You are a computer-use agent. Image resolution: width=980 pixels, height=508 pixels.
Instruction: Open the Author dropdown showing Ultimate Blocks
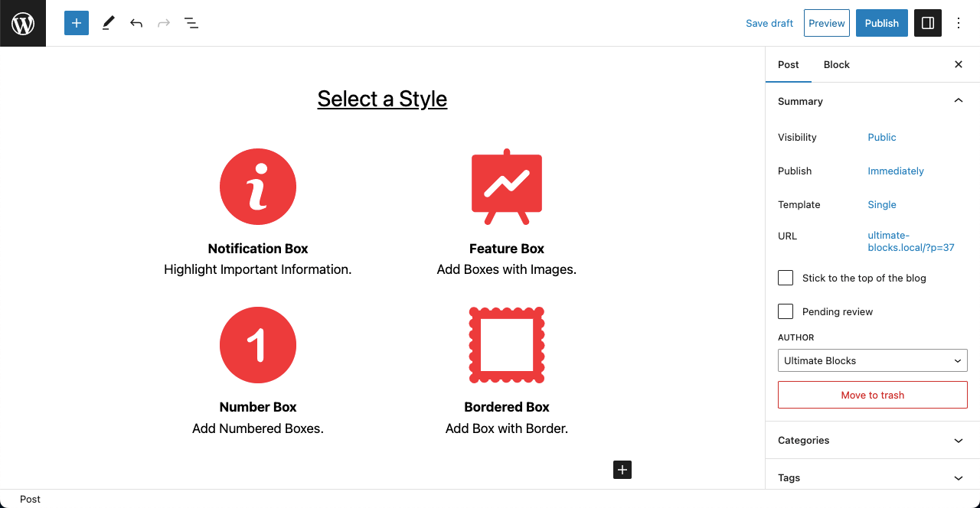coord(872,360)
